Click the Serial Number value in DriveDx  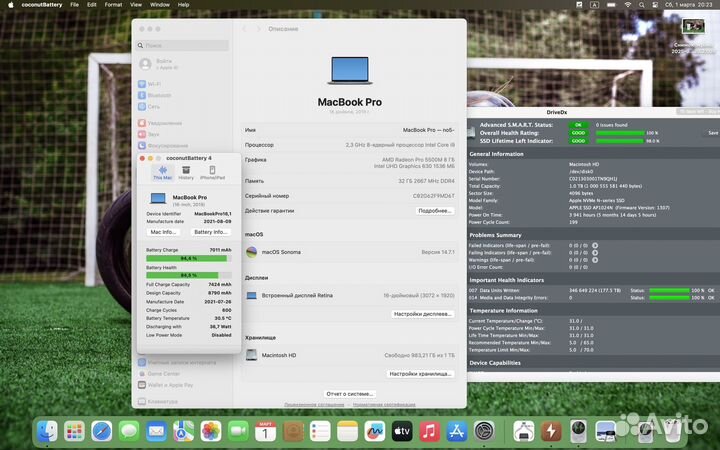tap(593, 179)
